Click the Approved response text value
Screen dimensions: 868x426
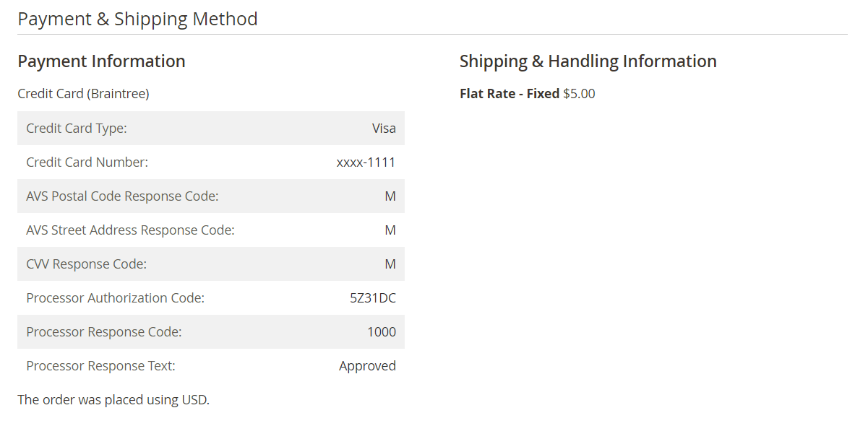pyautogui.click(x=367, y=366)
